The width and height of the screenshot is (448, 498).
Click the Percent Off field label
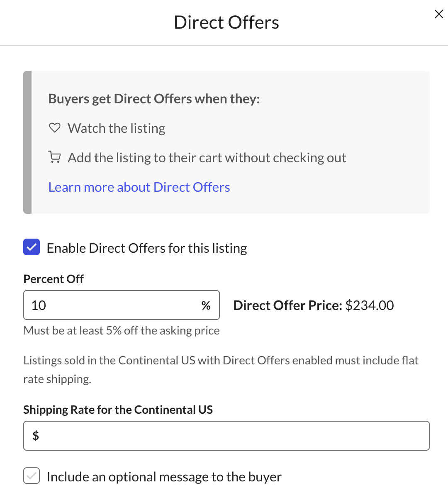[x=54, y=279]
